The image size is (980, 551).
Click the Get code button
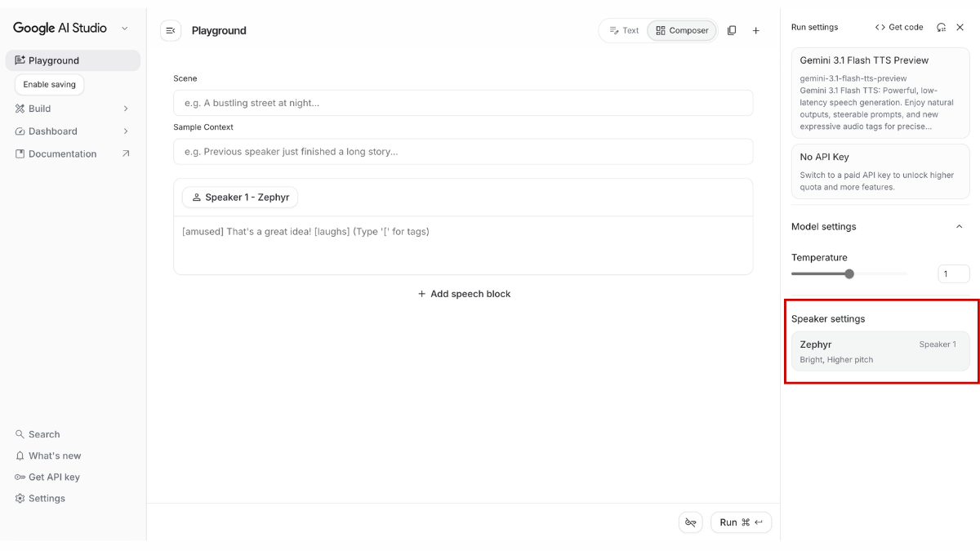[898, 27]
